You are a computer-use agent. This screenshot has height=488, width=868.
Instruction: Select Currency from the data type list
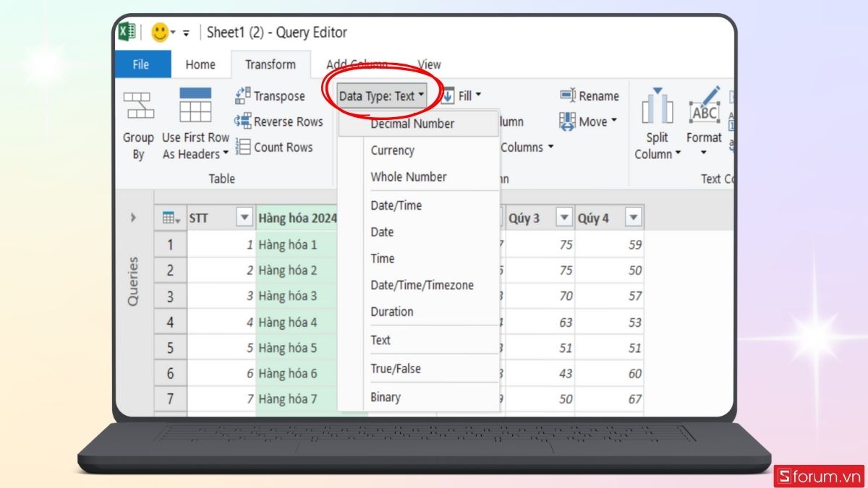[x=393, y=150]
